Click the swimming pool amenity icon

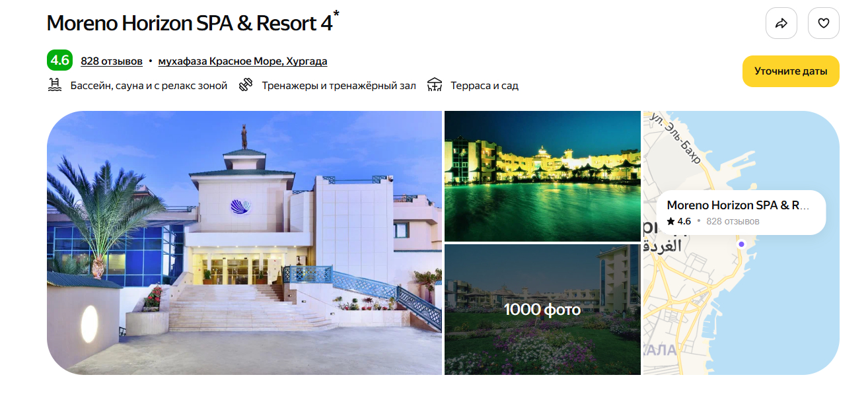[x=55, y=85]
